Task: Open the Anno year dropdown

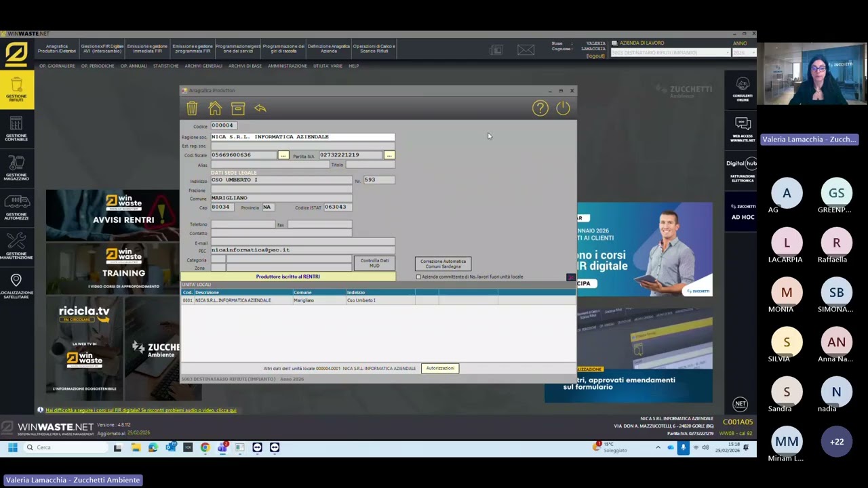Action: click(743, 53)
